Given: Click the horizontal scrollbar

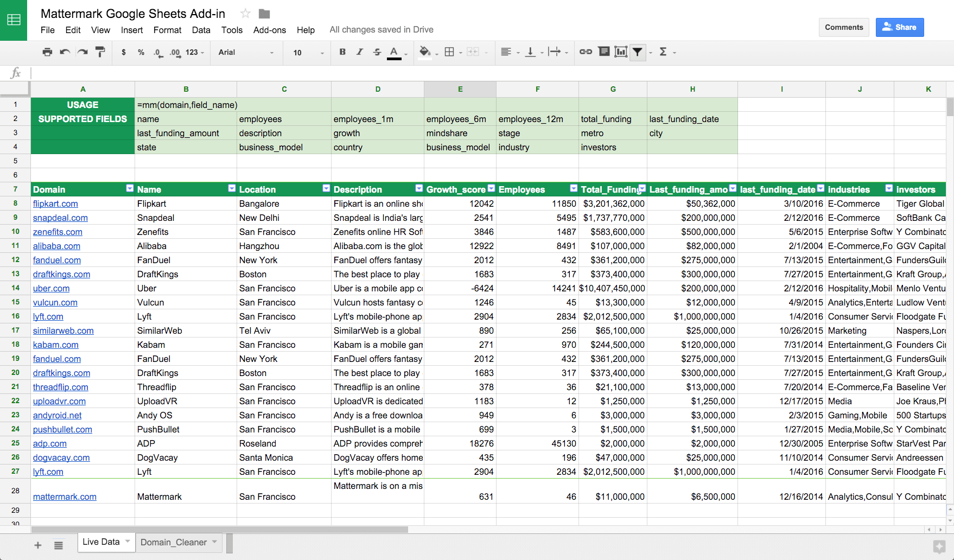Looking at the screenshot, I should click(x=220, y=530).
